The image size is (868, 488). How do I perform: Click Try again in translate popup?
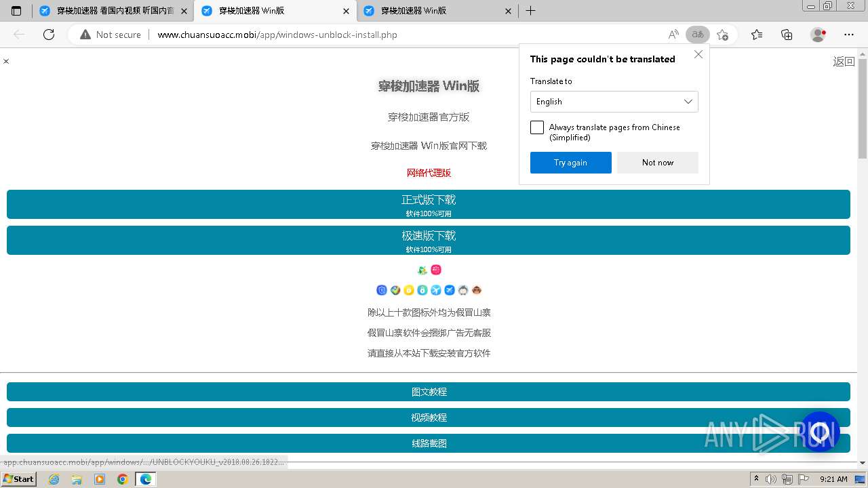[570, 163]
